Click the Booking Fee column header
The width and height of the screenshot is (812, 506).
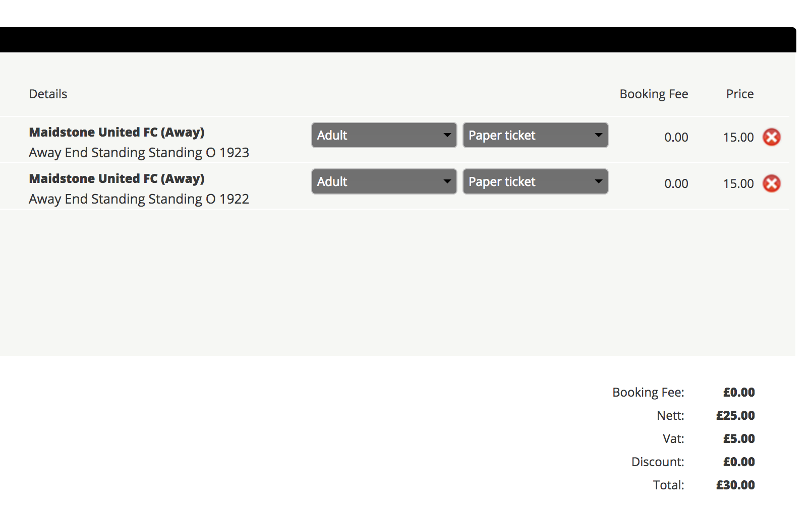tap(654, 94)
